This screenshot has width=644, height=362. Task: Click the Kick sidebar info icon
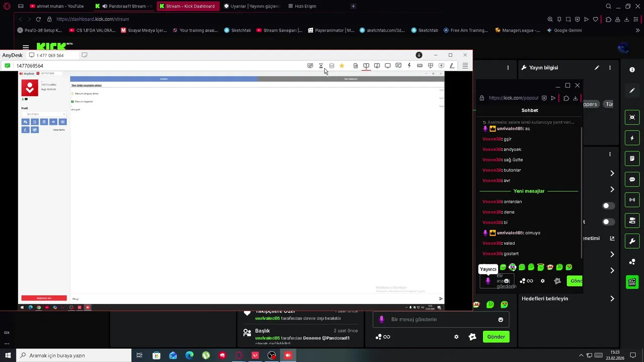pos(632,70)
